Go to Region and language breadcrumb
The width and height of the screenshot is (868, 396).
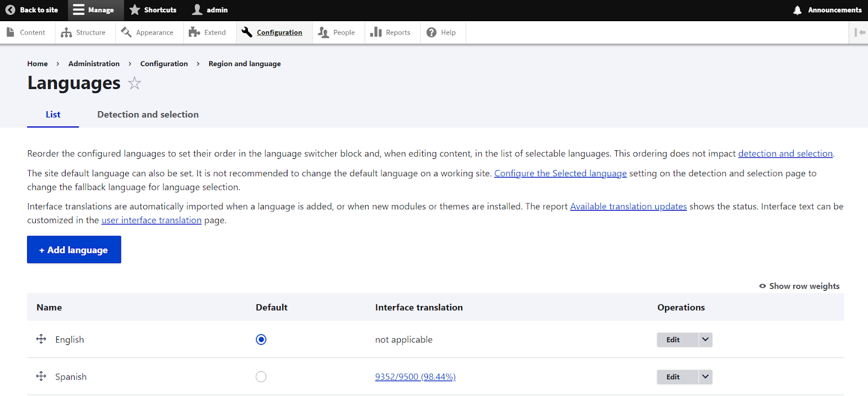245,63
